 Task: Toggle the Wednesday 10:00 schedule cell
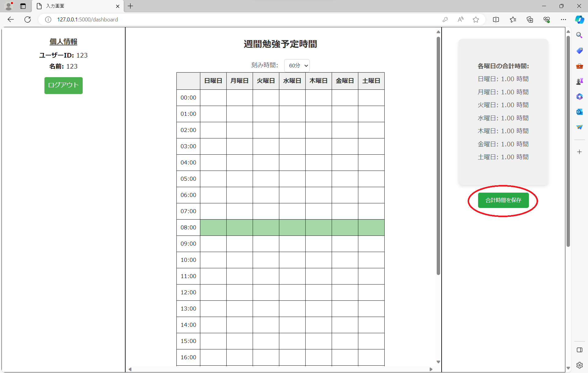[292, 260]
